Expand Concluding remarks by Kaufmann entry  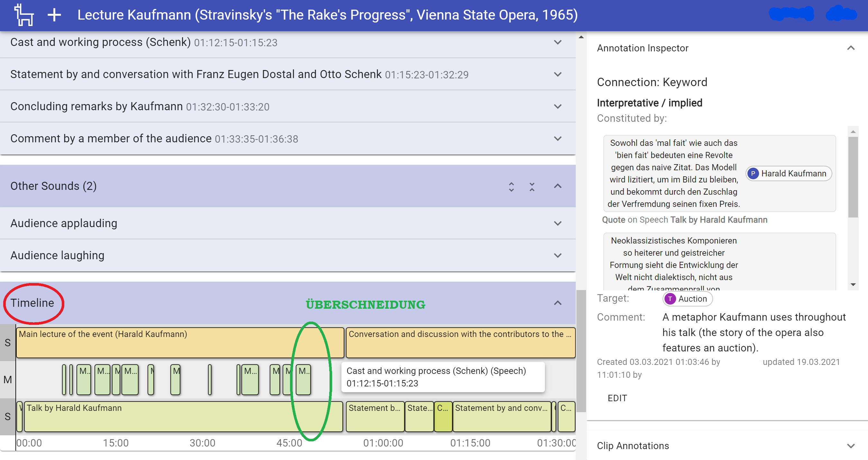(558, 106)
